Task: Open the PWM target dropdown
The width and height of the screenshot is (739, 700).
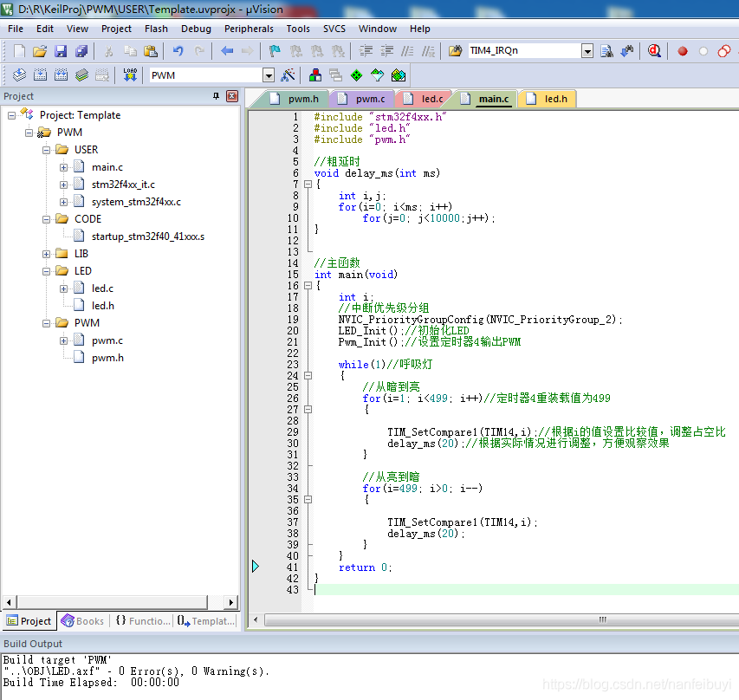Action: pos(268,75)
